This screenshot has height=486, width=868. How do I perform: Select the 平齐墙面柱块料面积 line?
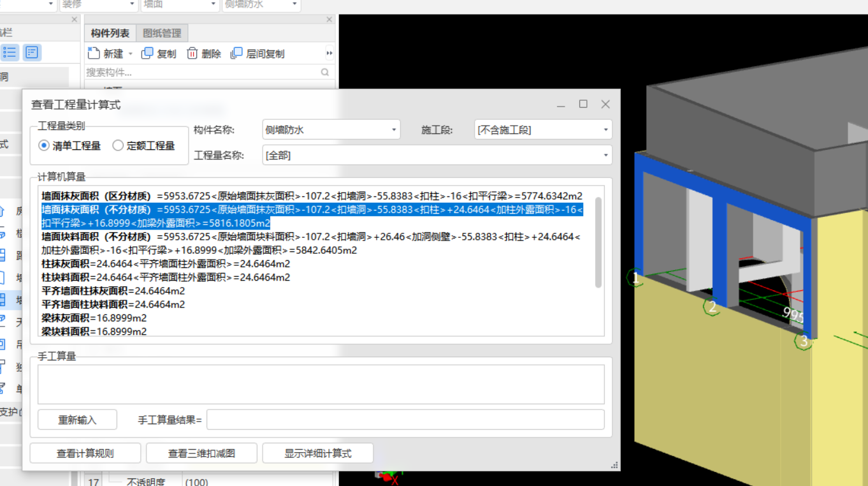pyautogui.click(x=113, y=304)
